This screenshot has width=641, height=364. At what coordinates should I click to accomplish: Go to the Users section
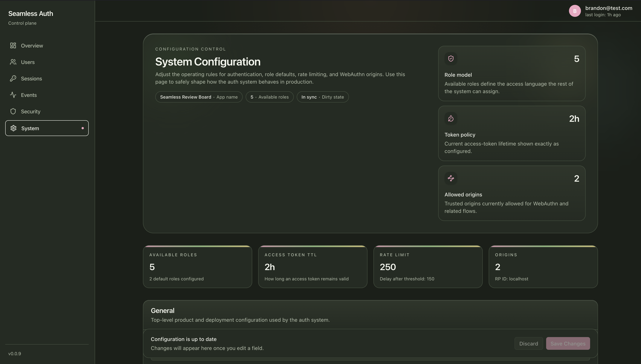coord(47,62)
